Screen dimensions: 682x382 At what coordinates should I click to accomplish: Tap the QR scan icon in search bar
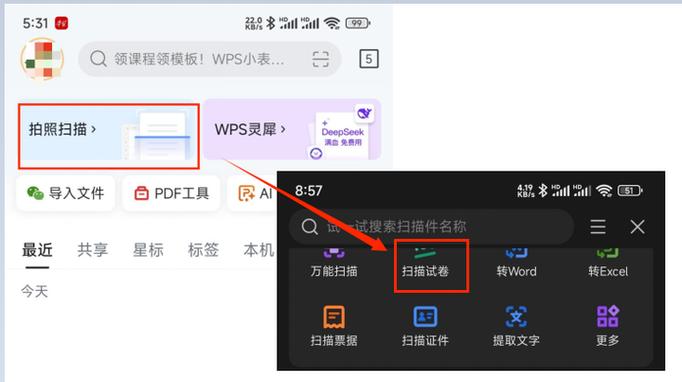coord(321,59)
